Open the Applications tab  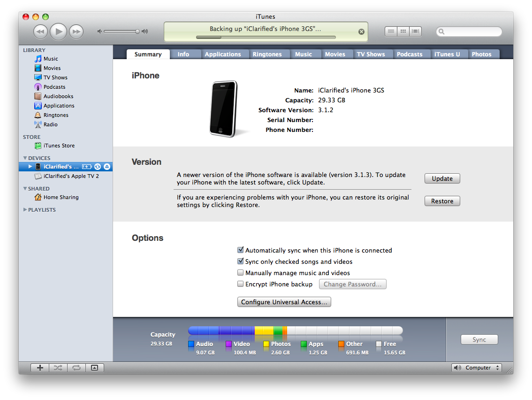click(222, 54)
